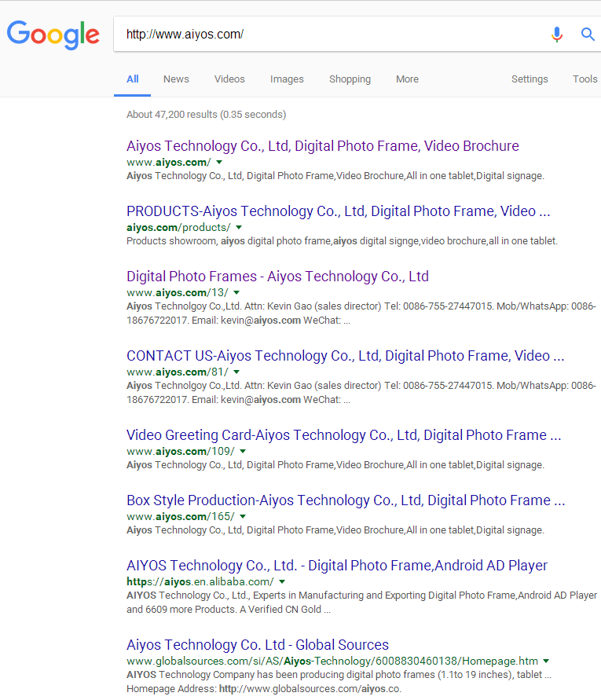Switch to the Shopping tab
601x700 pixels.
[x=350, y=79]
